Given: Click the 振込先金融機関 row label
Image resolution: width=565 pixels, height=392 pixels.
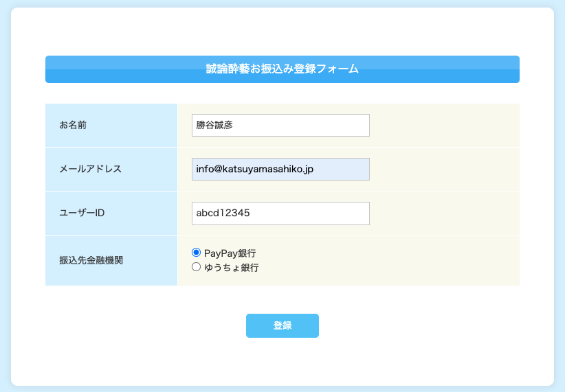Looking at the screenshot, I should [x=91, y=260].
